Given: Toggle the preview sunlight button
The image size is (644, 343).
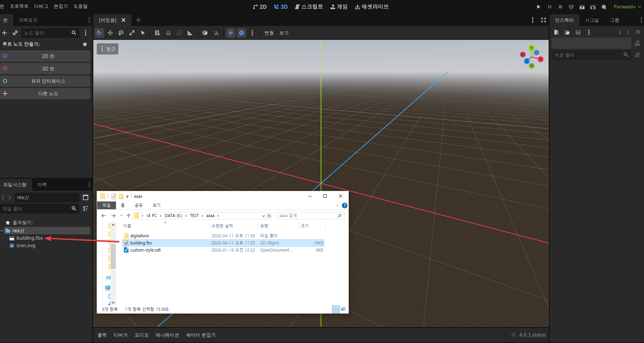Looking at the screenshot, I should tap(230, 33).
